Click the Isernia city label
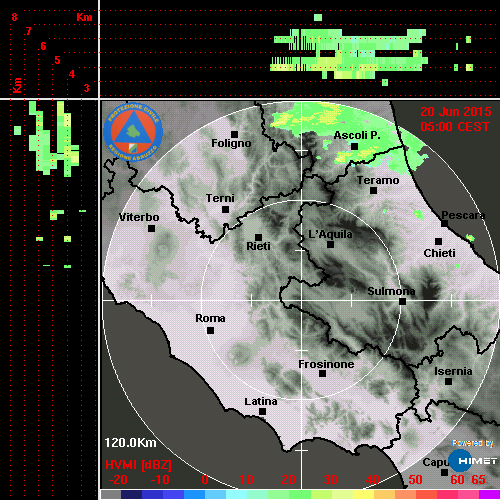The image size is (500, 500). click(x=453, y=371)
